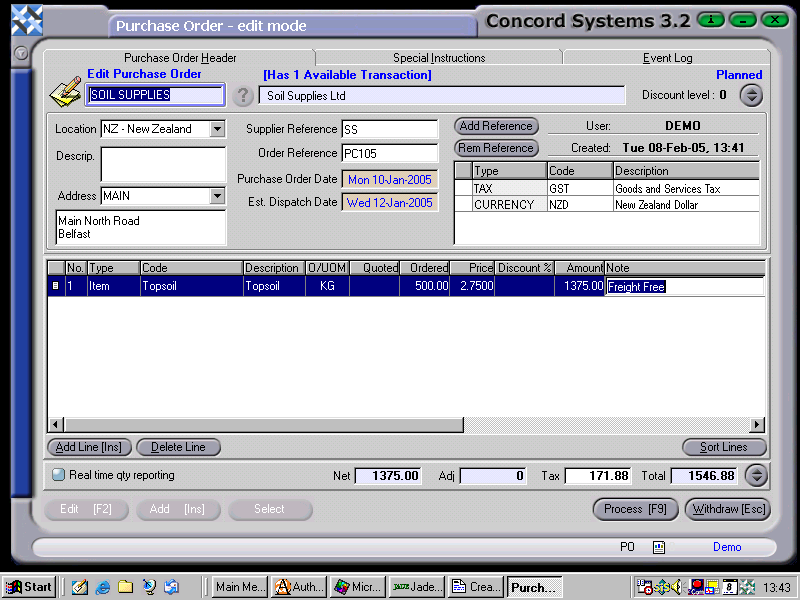
Task: Open the Jade application from the taskbar
Action: (x=415, y=587)
